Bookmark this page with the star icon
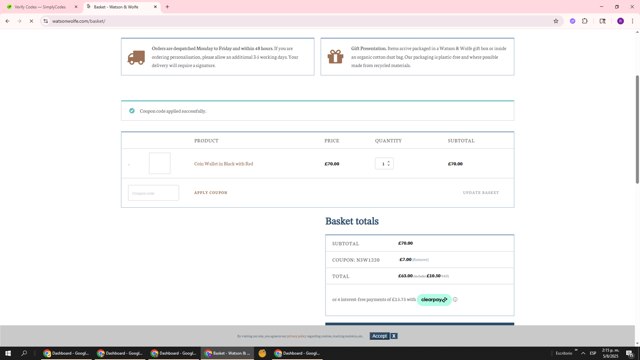The width and height of the screenshot is (640, 360). click(556, 21)
